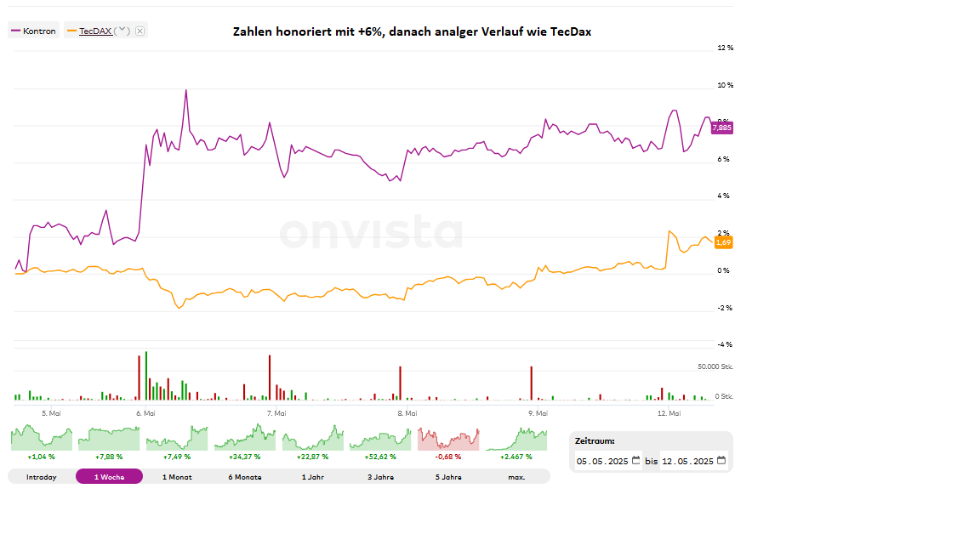The height and width of the screenshot is (551, 980).
Task: Remove TecDAX comparison with X icon
Action: click(x=140, y=31)
